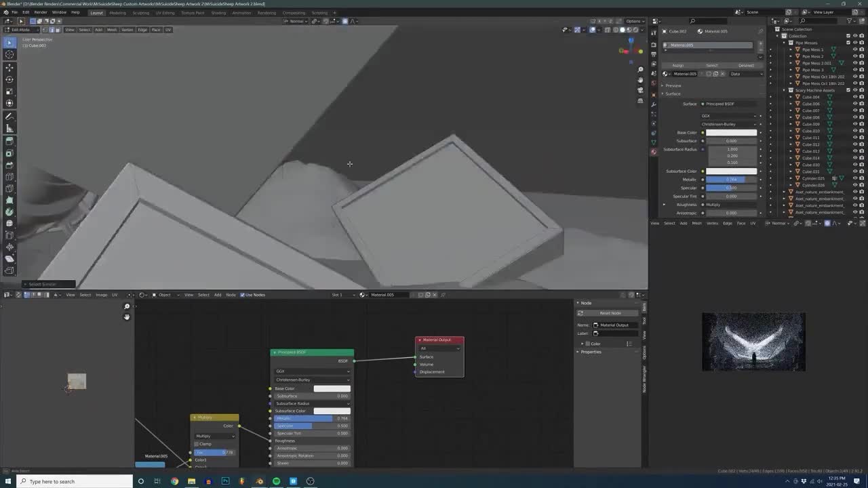The width and height of the screenshot is (868, 488).
Task: Hide Cylinder.025 with its eye icon
Action: point(854,178)
